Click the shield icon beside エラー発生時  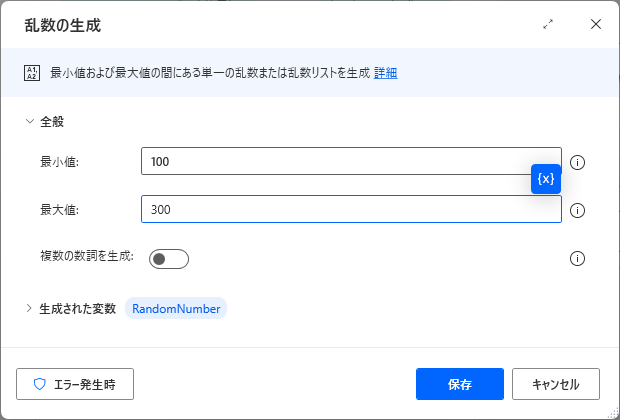click(x=40, y=383)
